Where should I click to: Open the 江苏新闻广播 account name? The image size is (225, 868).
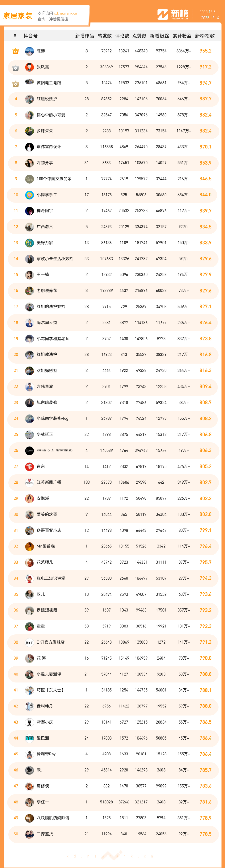(49, 483)
